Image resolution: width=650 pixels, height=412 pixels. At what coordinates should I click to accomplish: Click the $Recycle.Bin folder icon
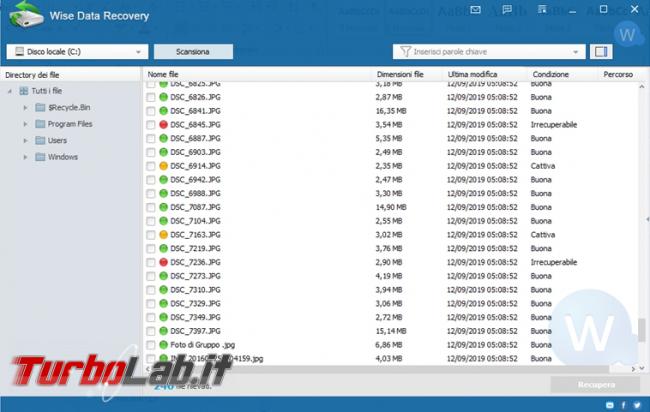(40, 107)
